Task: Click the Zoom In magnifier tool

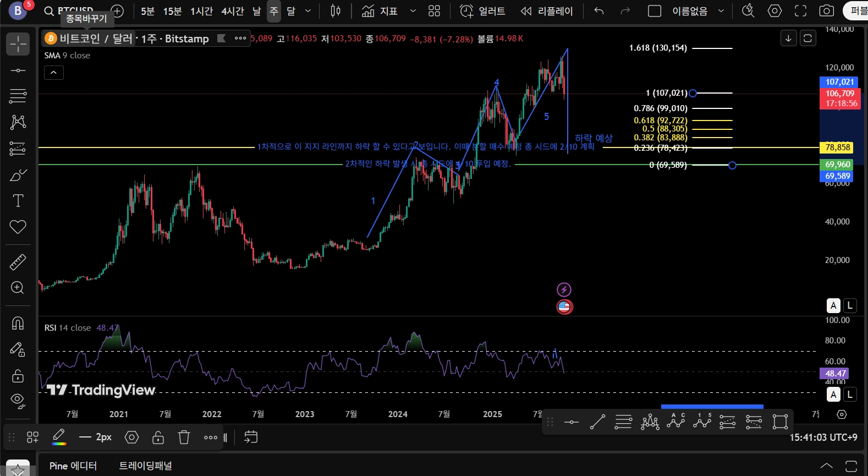Action: tap(18, 288)
